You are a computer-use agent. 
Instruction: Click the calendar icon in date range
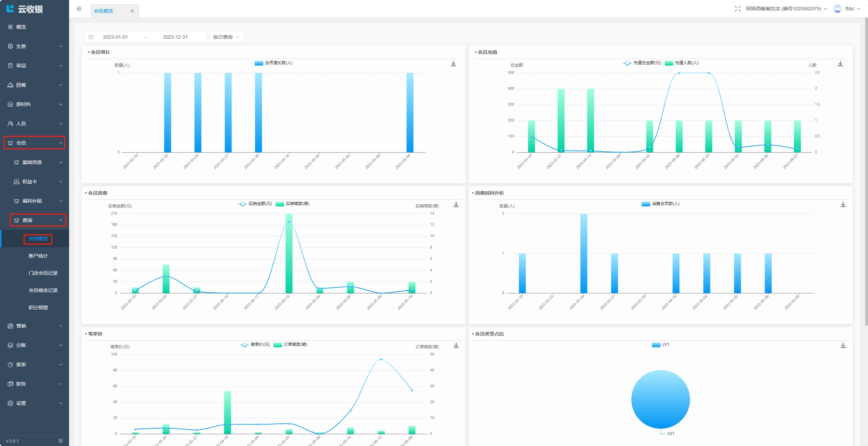click(91, 37)
